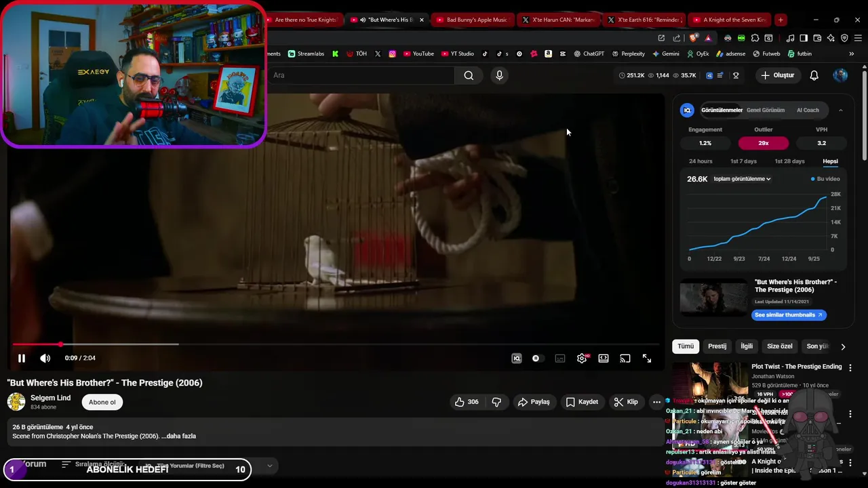868x488 pixels.
Task: Open ChatGPT bookmark
Action: (589, 54)
